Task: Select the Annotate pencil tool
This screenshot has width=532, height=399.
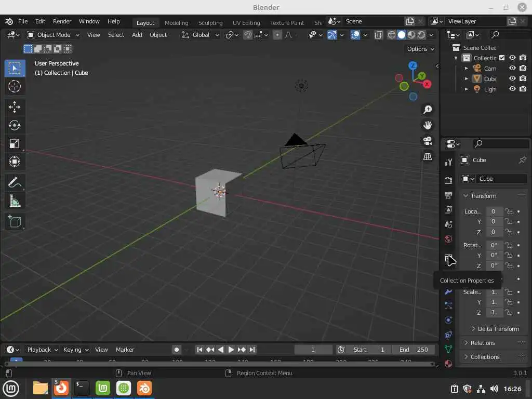Action: click(x=15, y=182)
